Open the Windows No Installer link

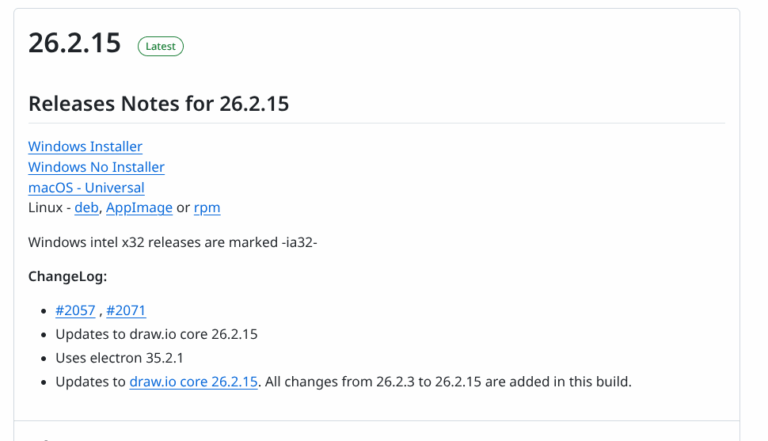[x=96, y=167]
